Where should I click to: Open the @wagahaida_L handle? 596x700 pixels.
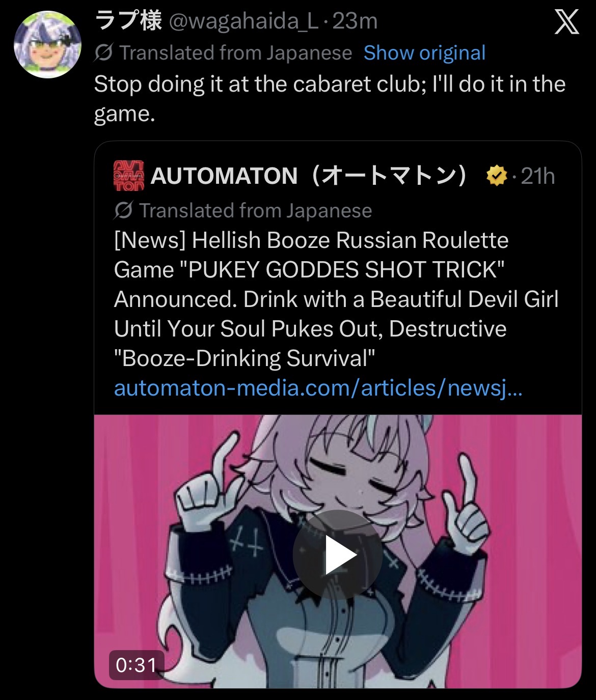(x=243, y=21)
